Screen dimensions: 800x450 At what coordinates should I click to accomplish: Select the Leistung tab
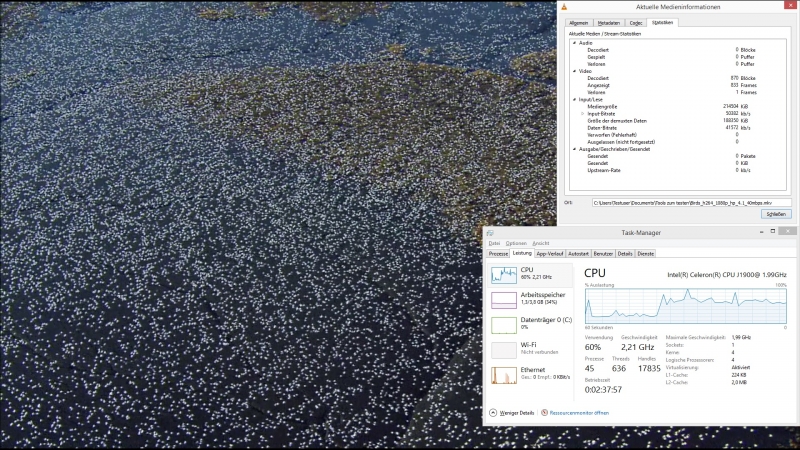click(x=522, y=253)
